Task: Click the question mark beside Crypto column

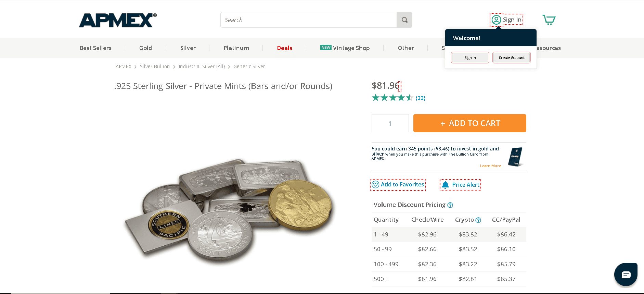Action: [478, 220]
